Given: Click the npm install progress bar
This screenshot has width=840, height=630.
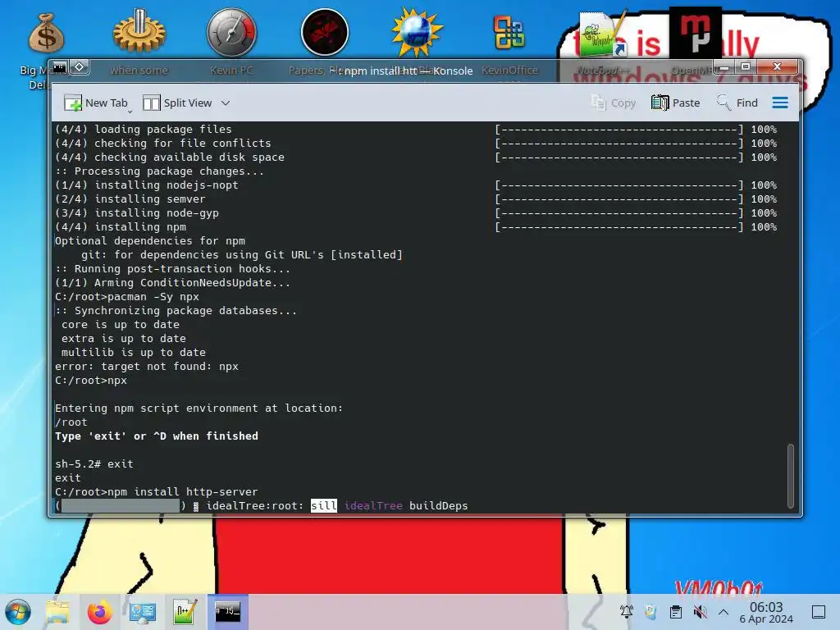Looking at the screenshot, I should click(x=121, y=505).
